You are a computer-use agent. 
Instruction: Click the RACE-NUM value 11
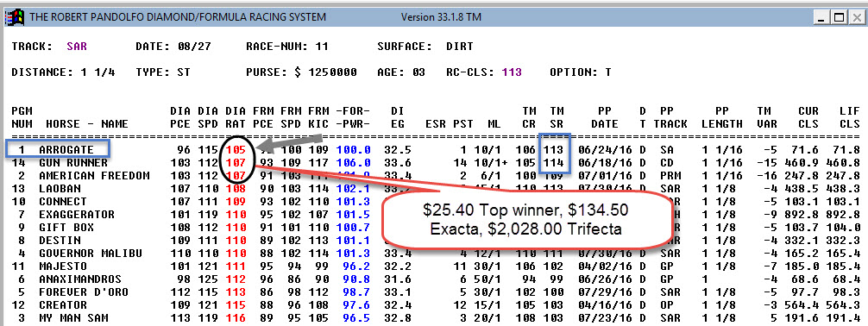click(x=322, y=47)
